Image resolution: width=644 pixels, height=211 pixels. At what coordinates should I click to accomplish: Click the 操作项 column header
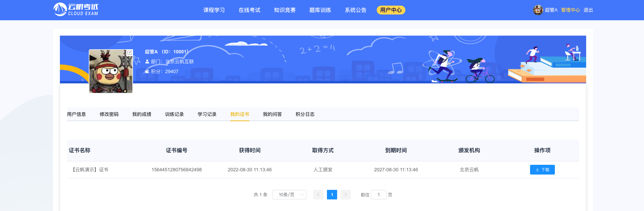pyautogui.click(x=542, y=150)
